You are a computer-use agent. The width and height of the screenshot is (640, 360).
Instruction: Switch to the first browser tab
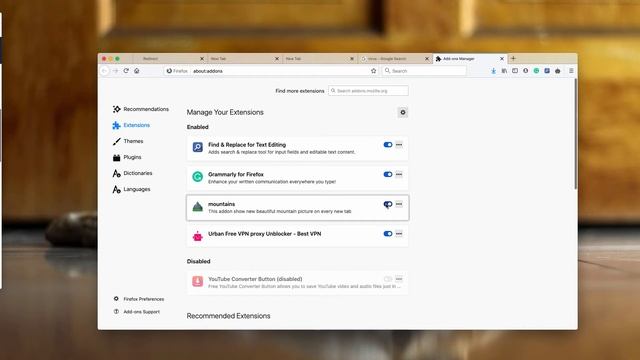click(169, 59)
